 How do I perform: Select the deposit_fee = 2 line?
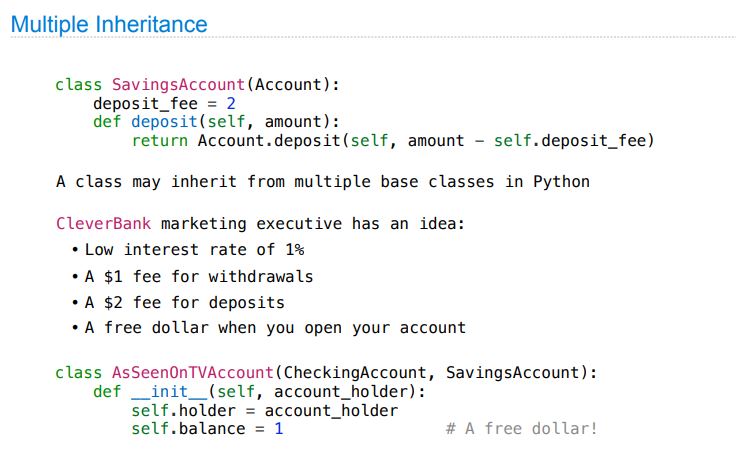tap(164, 104)
